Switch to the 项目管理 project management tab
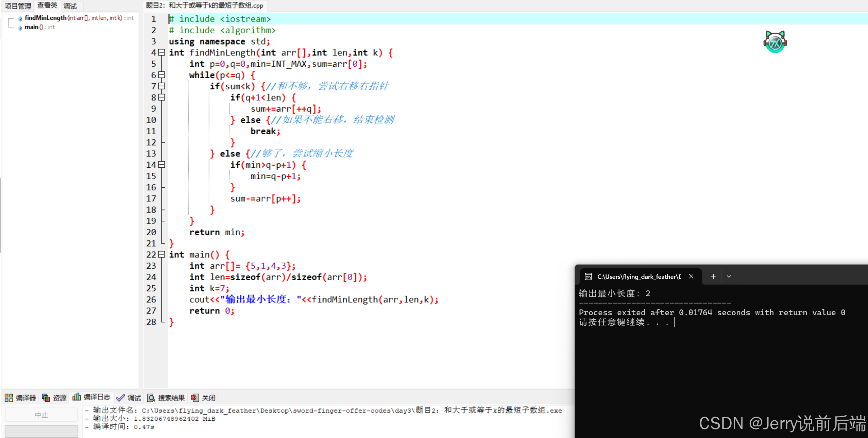 [x=18, y=6]
